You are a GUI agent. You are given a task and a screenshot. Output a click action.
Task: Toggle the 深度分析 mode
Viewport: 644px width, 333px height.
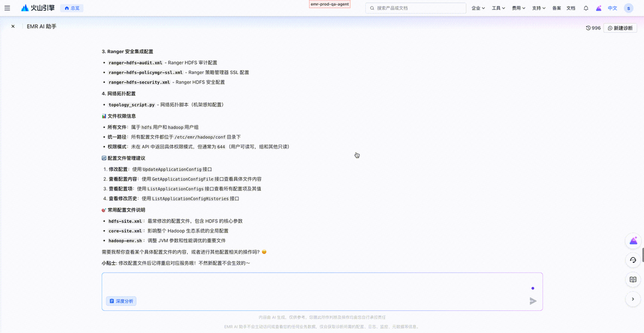(x=121, y=301)
